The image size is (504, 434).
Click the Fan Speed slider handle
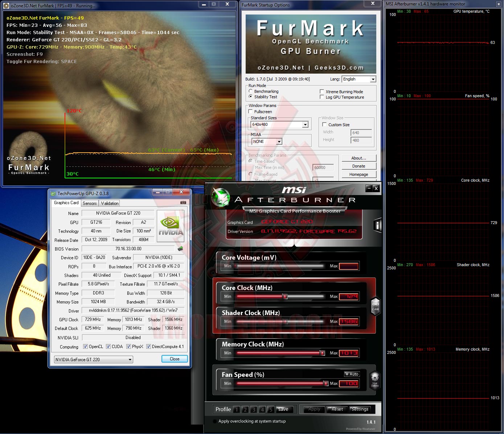pos(325,383)
